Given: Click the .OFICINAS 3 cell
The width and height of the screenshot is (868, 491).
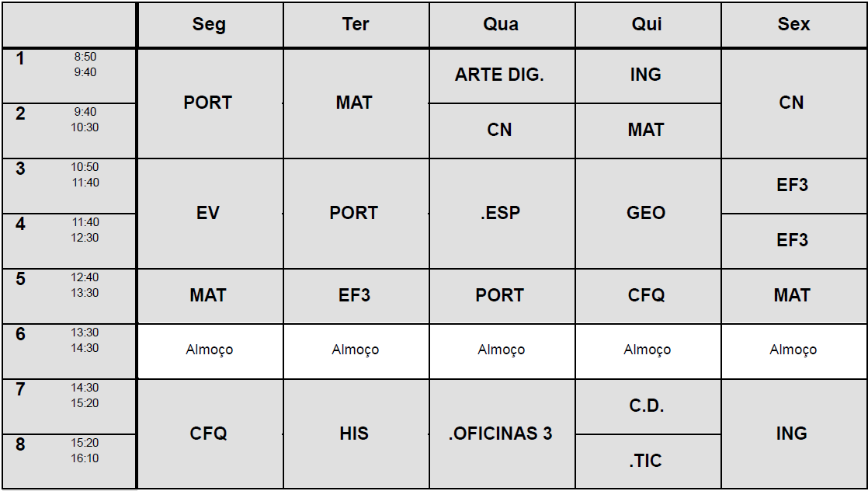Looking at the screenshot, I should click(x=501, y=434).
